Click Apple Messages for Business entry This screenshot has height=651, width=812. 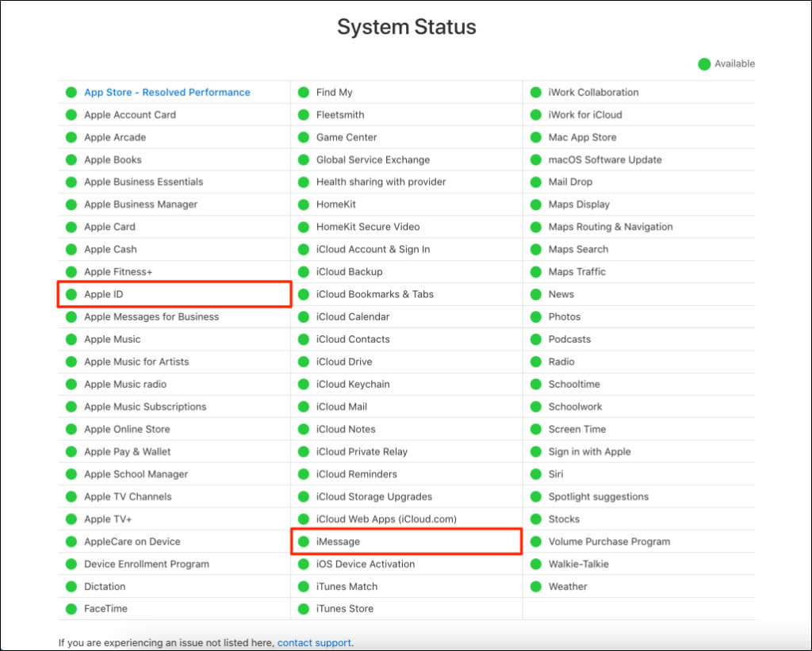pos(151,316)
